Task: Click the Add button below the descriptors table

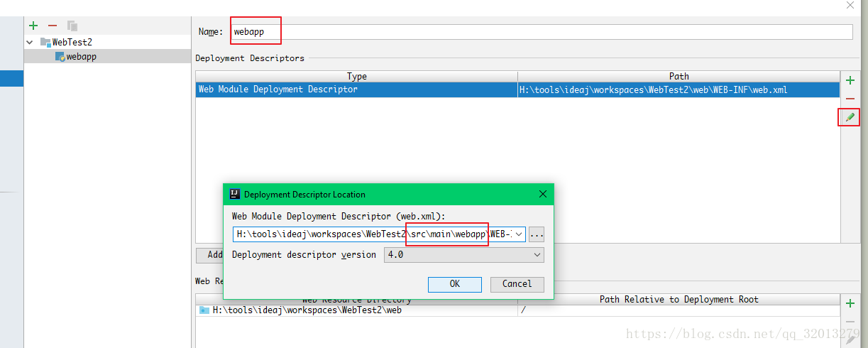Action: click(211, 254)
